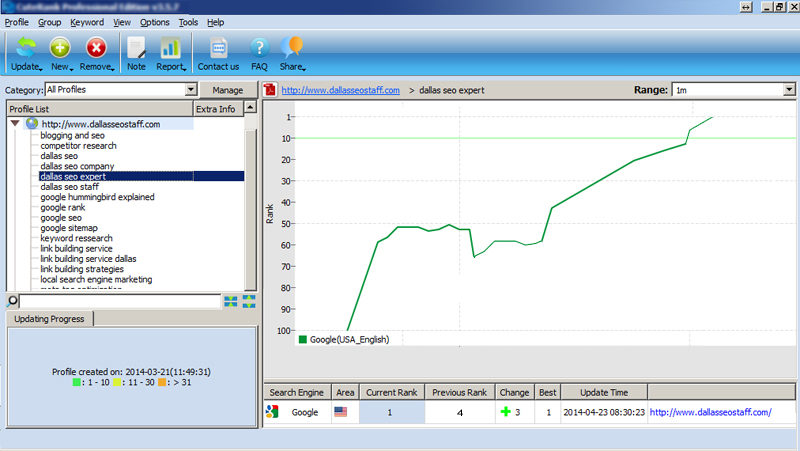Click the Share balloons icon
The height and width of the screenshot is (451, 800).
click(292, 47)
